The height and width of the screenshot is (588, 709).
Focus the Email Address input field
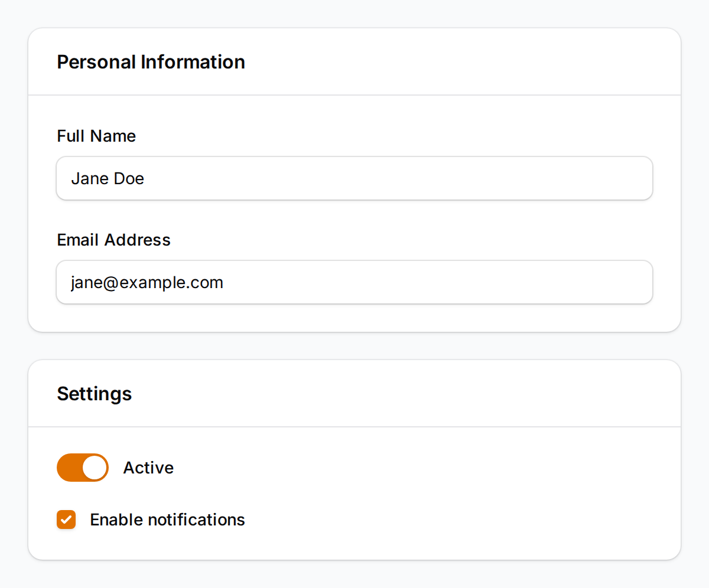tap(354, 282)
